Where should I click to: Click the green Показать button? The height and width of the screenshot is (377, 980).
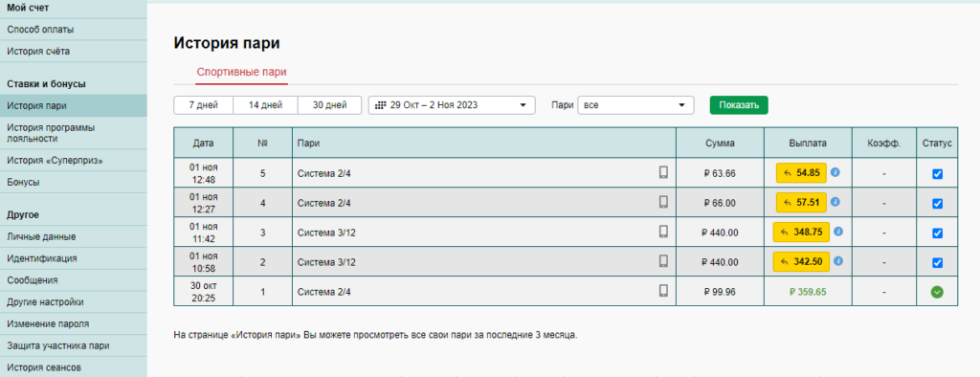tap(739, 105)
